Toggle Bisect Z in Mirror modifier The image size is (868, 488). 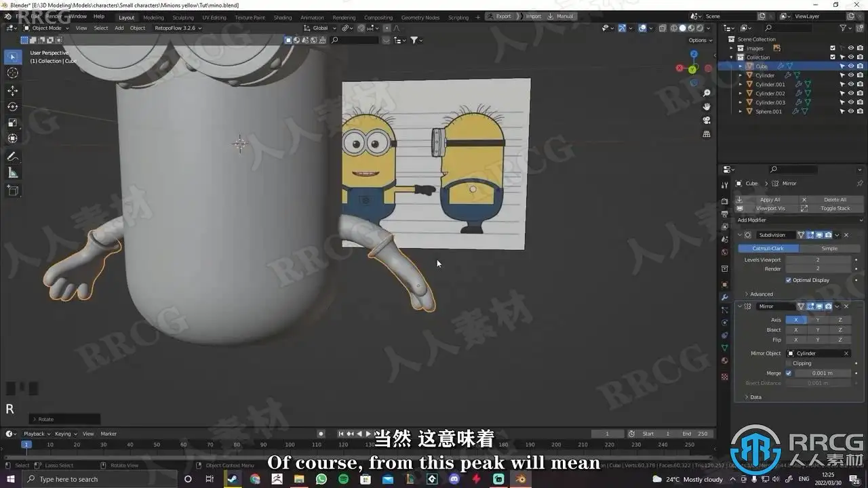point(840,330)
